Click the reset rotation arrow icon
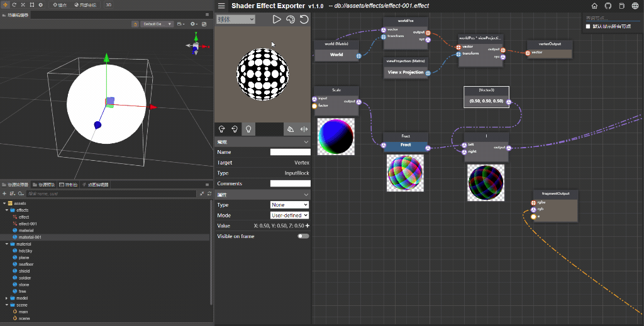This screenshot has width=644, height=326. coord(304,19)
